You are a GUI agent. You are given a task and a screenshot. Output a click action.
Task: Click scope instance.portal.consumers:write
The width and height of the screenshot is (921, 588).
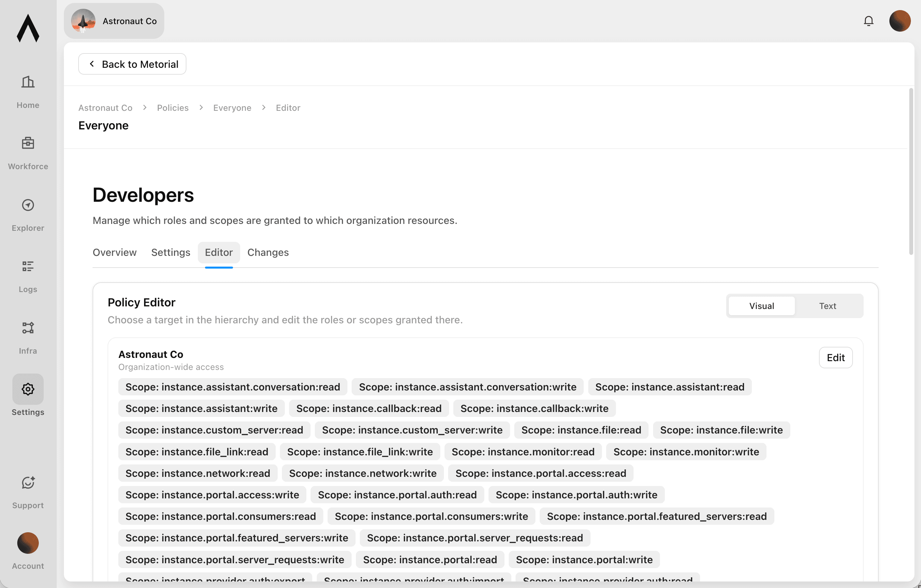pyautogui.click(x=431, y=517)
